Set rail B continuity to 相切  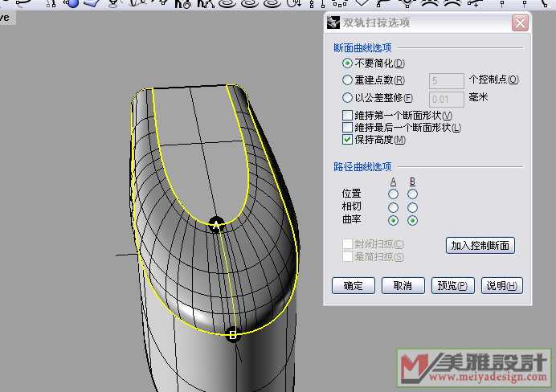(x=412, y=207)
